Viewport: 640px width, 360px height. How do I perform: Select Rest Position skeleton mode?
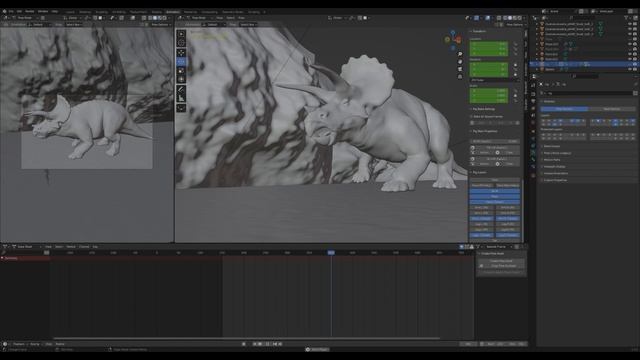[611, 109]
